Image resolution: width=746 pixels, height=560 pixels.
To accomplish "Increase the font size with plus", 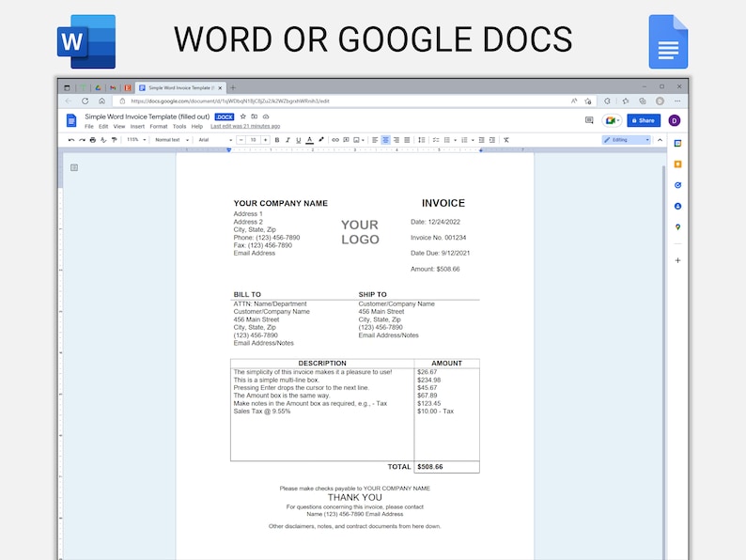I will click(x=266, y=140).
